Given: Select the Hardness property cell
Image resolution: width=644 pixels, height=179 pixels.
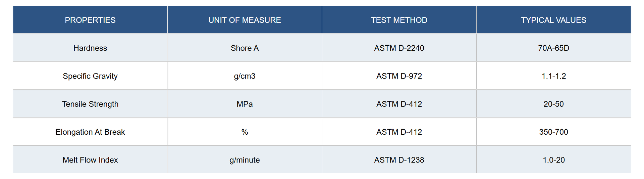Looking at the screenshot, I should [x=90, y=48].
